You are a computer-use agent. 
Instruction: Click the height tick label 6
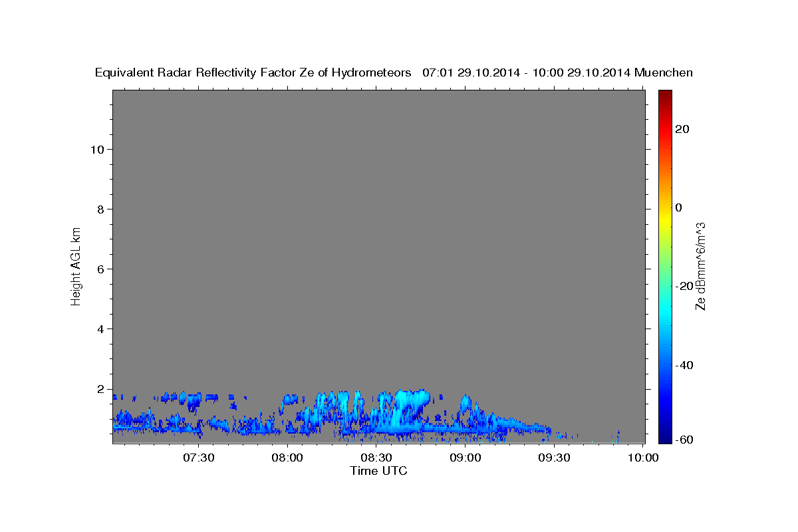tap(100, 269)
